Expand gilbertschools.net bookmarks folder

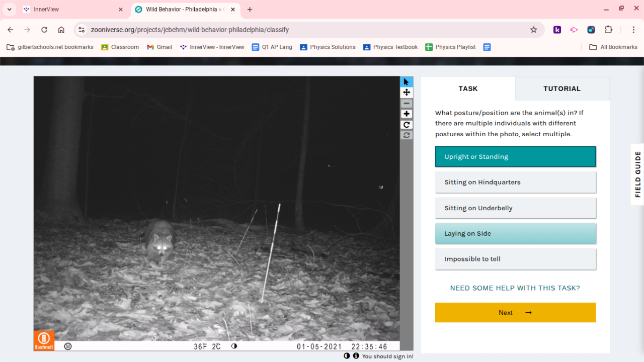click(x=50, y=47)
